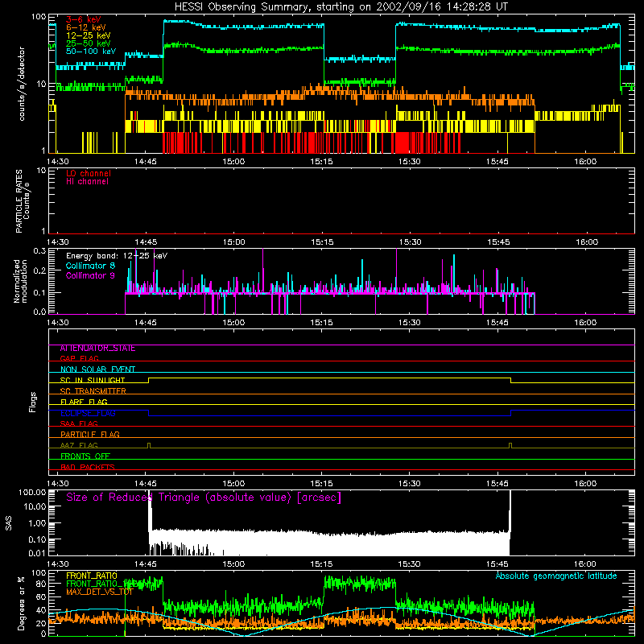
Task: Select the cyan 50-100 keV legend label
Action: pos(91,52)
